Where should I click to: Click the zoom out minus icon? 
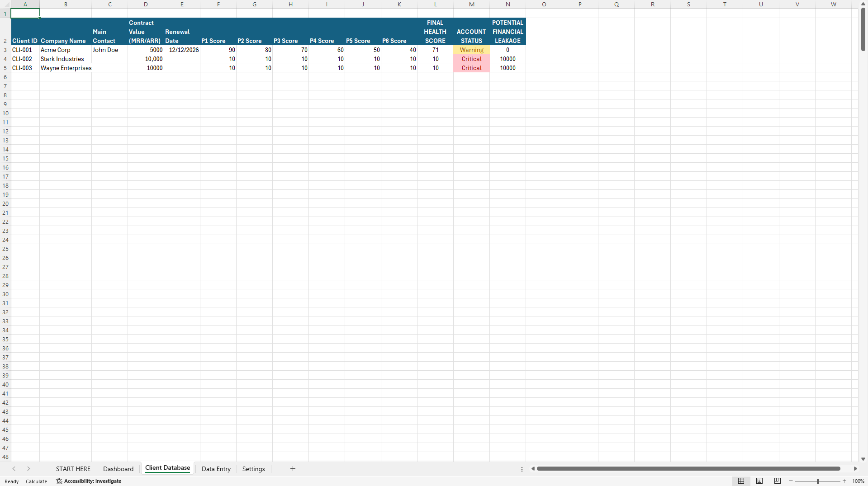[x=791, y=481]
